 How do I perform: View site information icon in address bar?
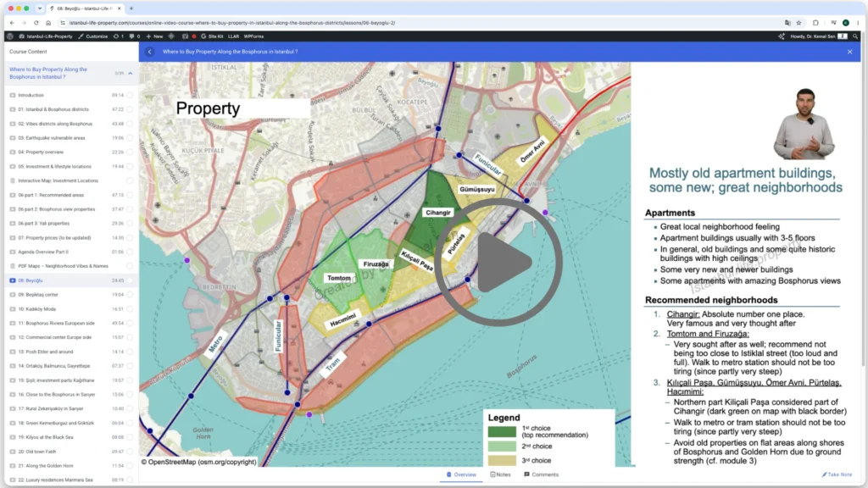pyautogui.click(x=63, y=23)
